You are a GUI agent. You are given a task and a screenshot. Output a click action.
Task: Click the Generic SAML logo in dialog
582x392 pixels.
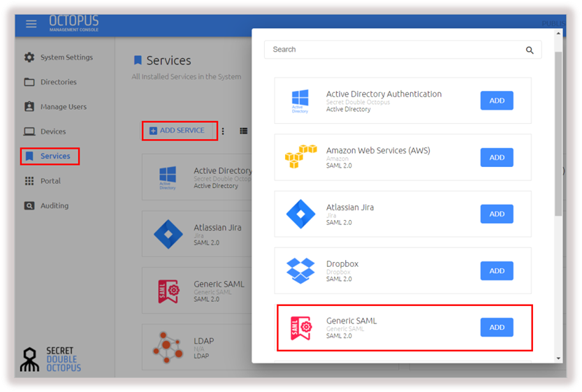tap(301, 328)
